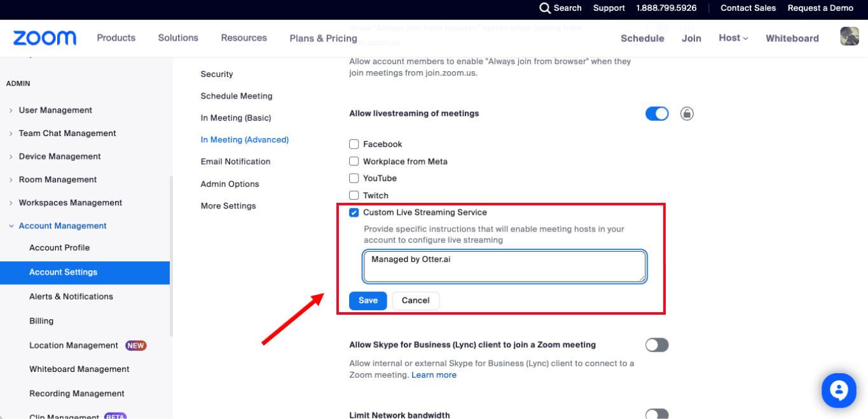Save the custom streaming instructions
Viewport: 868px width, 419px height.
click(x=368, y=301)
